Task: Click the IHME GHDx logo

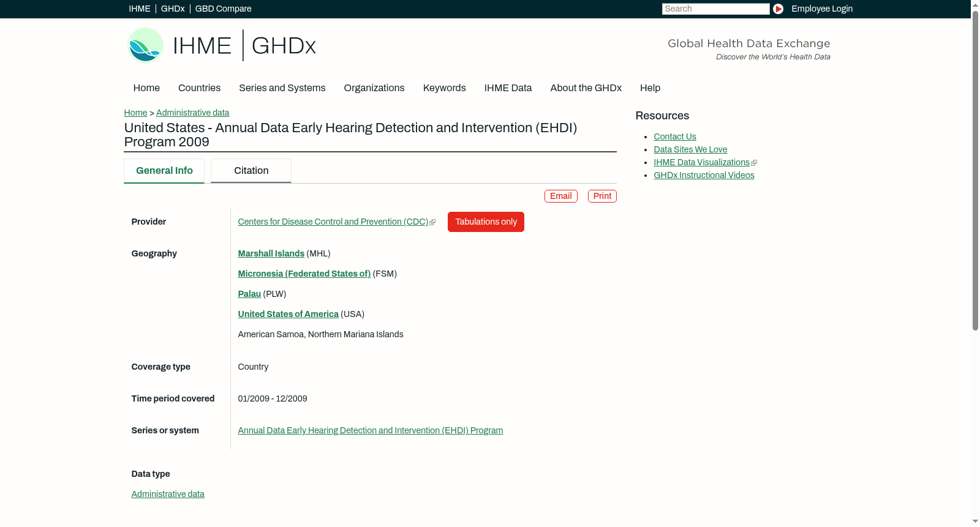Action: pos(222,45)
